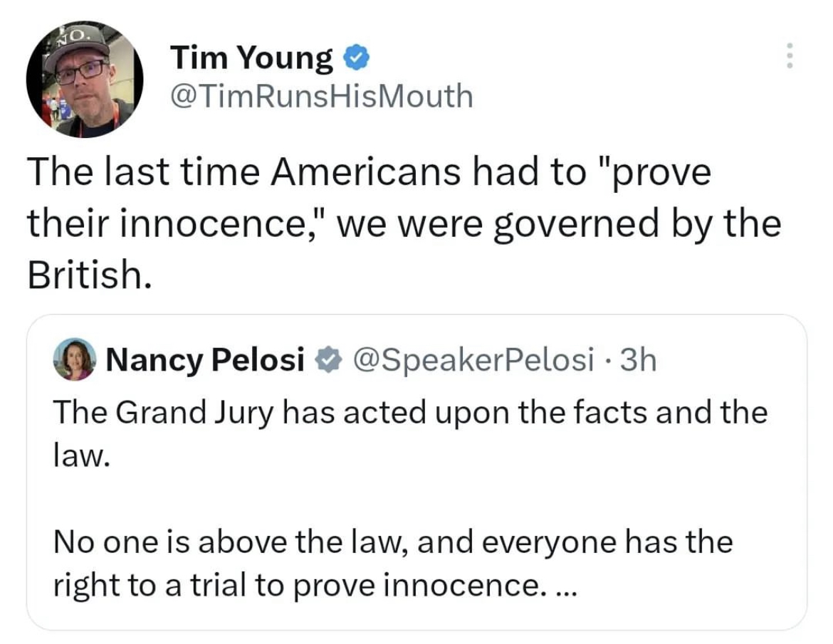Open the @SpeakerPelosi handle
This screenshot has height=644, width=833.
point(473,360)
